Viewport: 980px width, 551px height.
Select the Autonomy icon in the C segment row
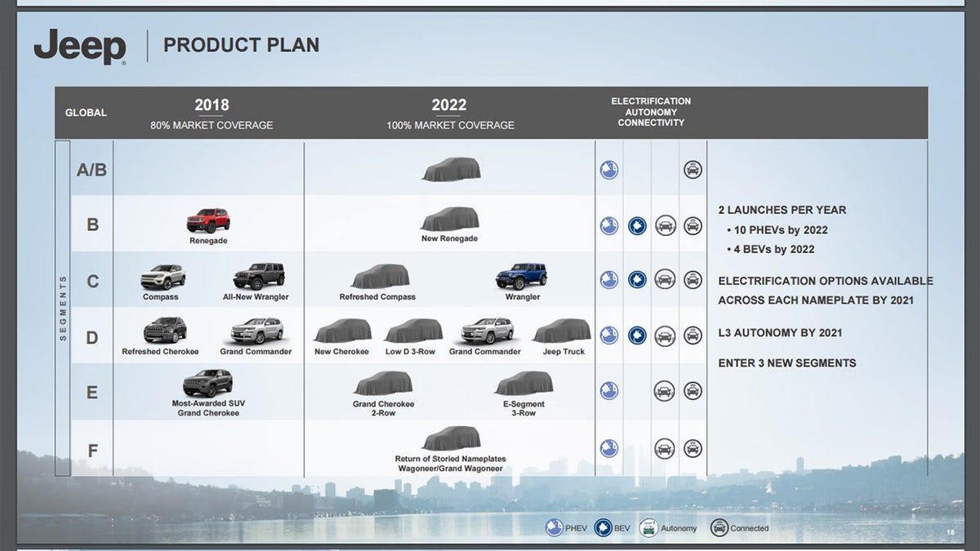(x=665, y=280)
